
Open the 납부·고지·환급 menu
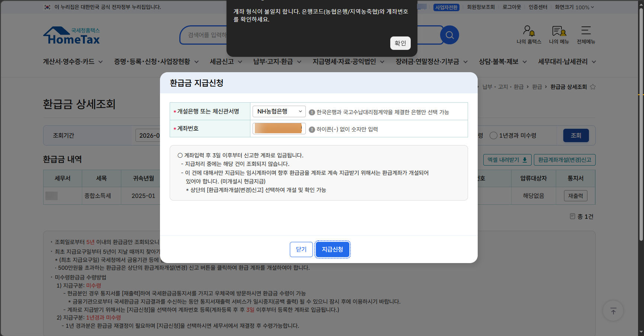click(x=278, y=62)
